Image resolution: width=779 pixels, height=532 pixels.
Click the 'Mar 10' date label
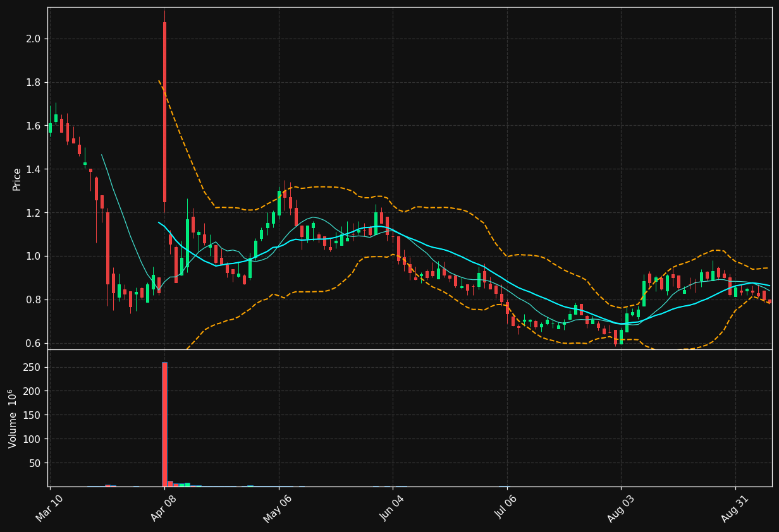coord(49,508)
